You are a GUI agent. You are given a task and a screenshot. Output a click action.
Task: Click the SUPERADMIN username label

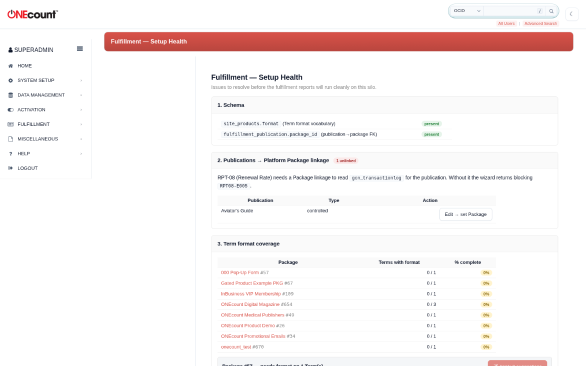point(34,50)
